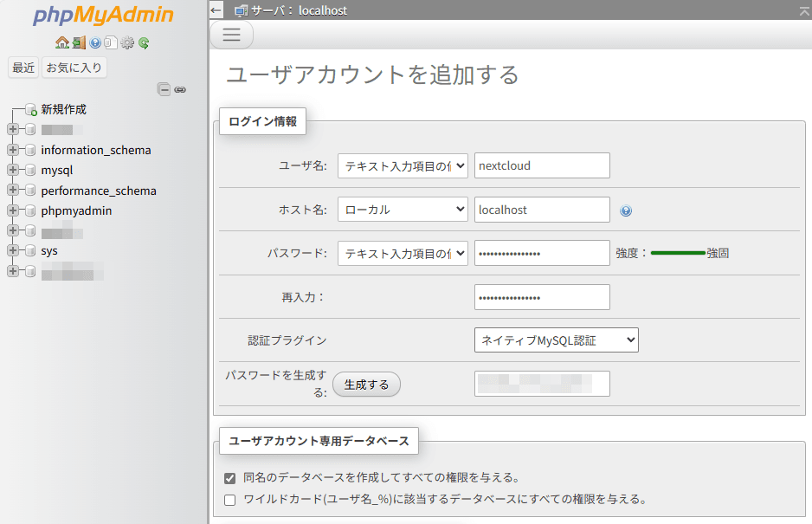Click the generated password text field
The width and height of the screenshot is (812, 524).
click(x=542, y=384)
